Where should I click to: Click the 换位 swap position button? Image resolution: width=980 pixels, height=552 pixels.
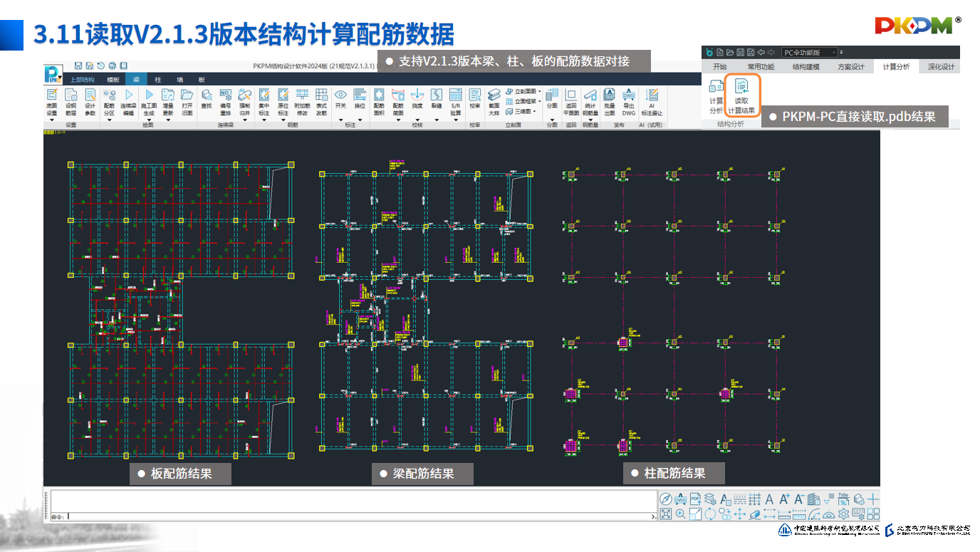[360, 98]
